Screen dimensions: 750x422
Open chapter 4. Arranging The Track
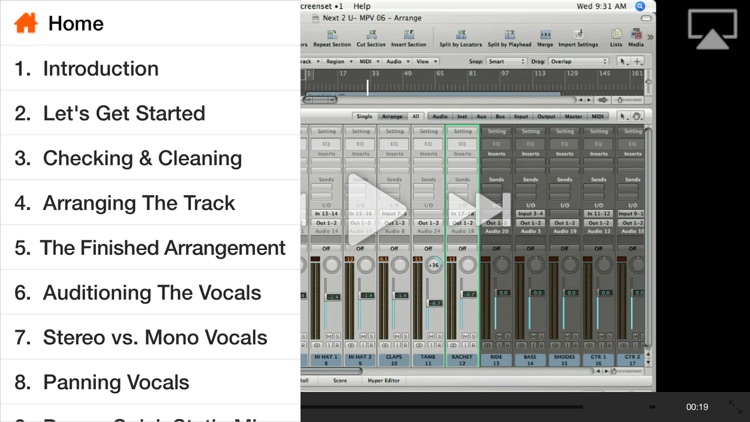coord(150,203)
